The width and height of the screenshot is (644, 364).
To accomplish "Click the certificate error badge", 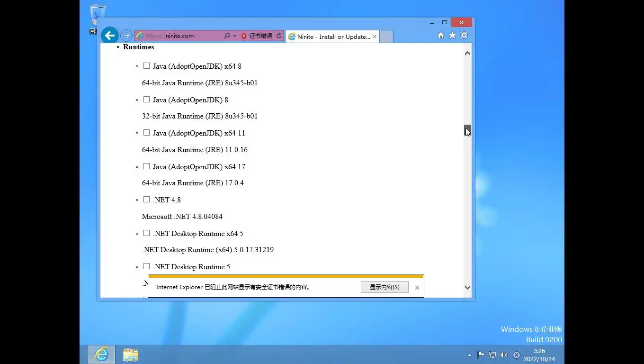I will click(257, 36).
